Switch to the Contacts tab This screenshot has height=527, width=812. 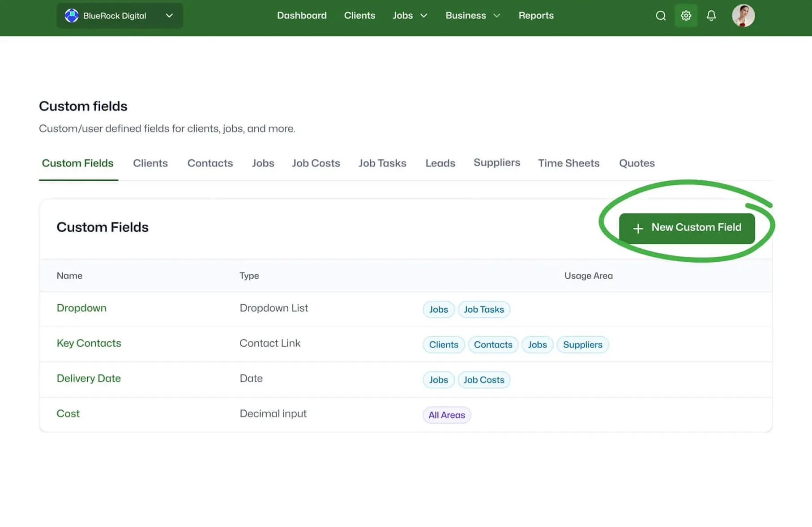[210, 163]
